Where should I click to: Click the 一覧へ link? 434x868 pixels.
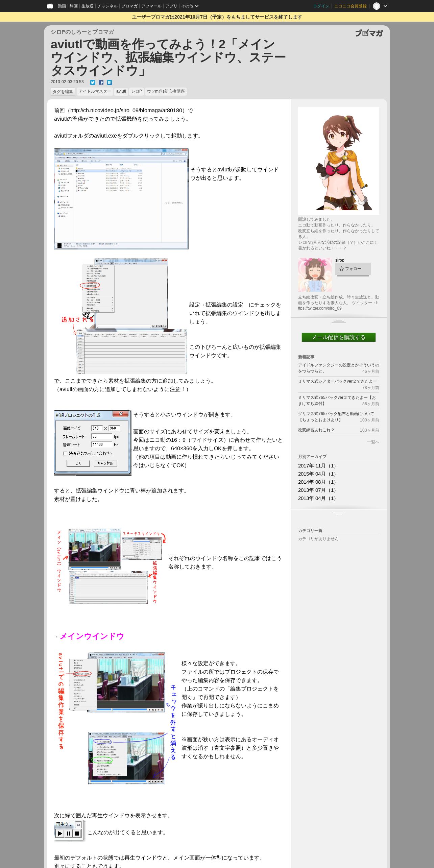[373, 442]
